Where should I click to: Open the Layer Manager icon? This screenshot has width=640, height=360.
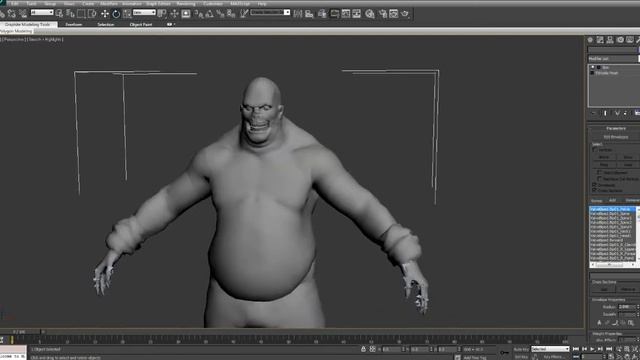[322, 14]
